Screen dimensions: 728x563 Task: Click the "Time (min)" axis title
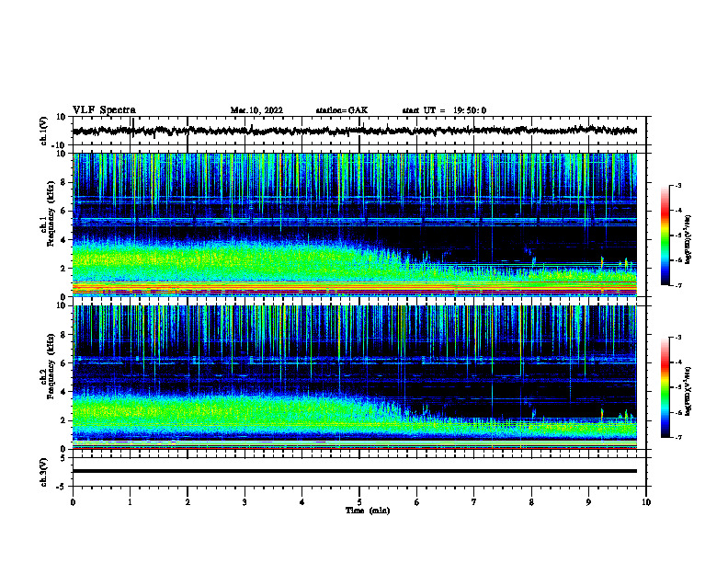(368, 511)
